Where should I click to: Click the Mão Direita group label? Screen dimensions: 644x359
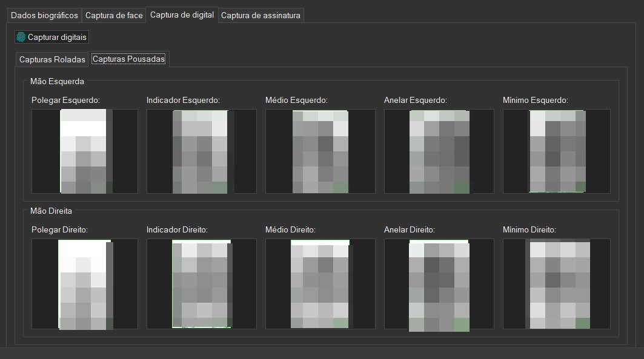click(x=51, y=211)
